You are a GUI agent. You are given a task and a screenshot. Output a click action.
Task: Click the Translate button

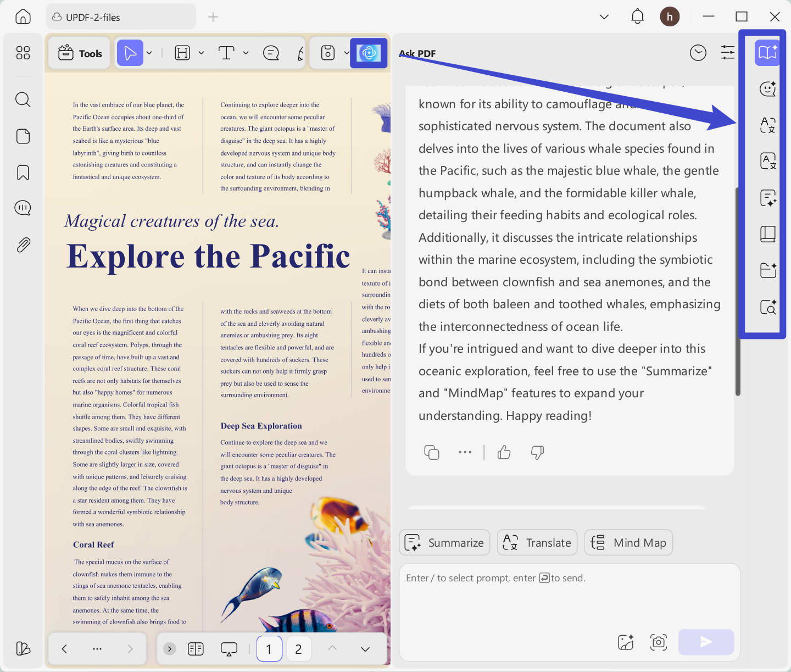[x=537, y=542]
